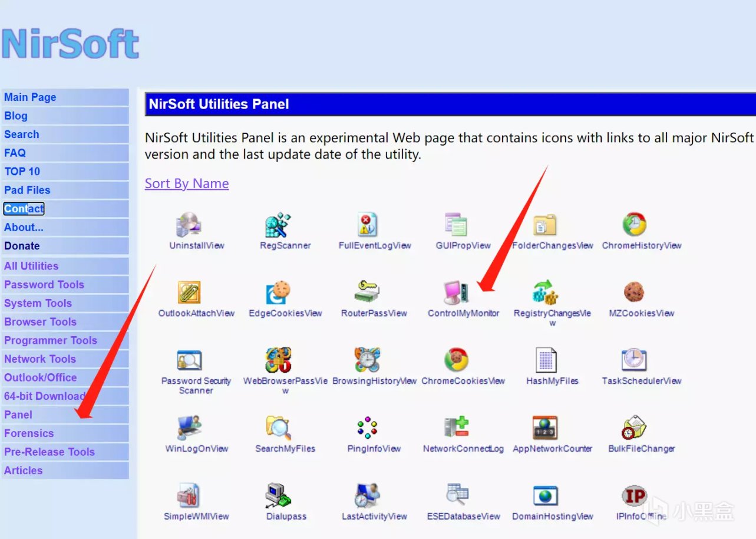
Task: Open the HashMyFiles text link
Action: (552, 381)
